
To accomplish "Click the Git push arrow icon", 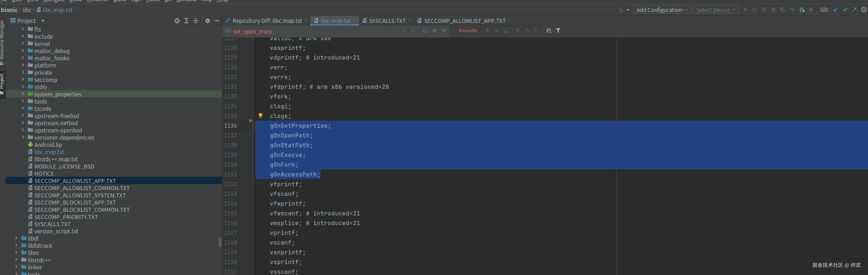I will click(854, 10).
